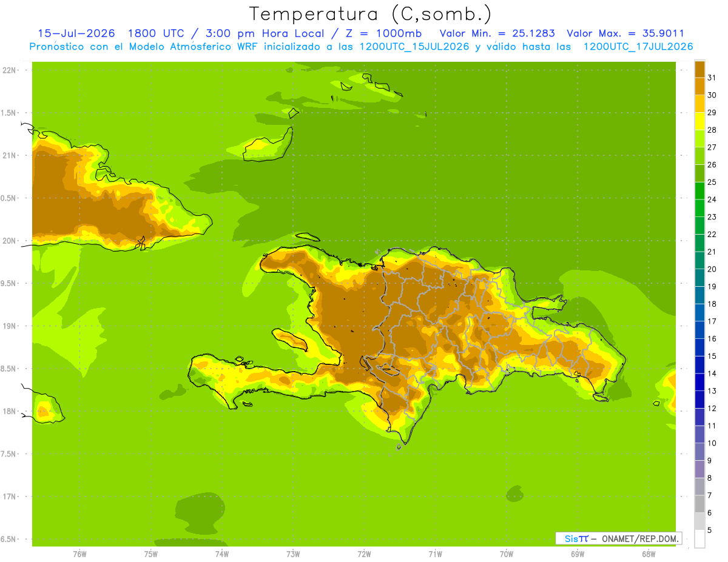Click legend value "16"
Screen dimensions: 728x562
click(x=712, y=339)
